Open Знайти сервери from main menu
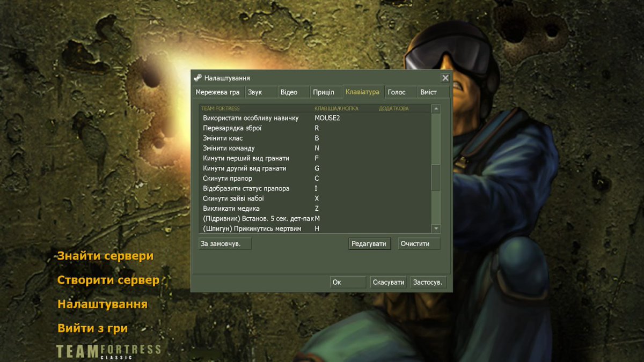 tap(105, 256)
